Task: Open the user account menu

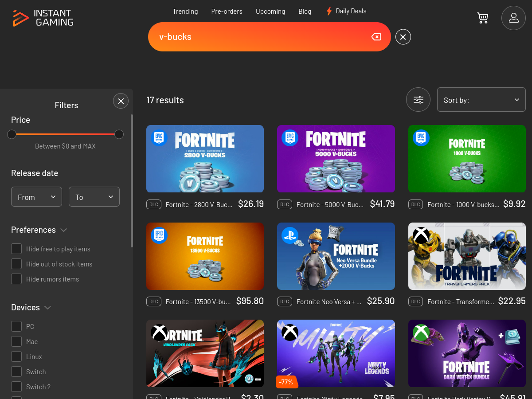Action: [x=513, y=18]
